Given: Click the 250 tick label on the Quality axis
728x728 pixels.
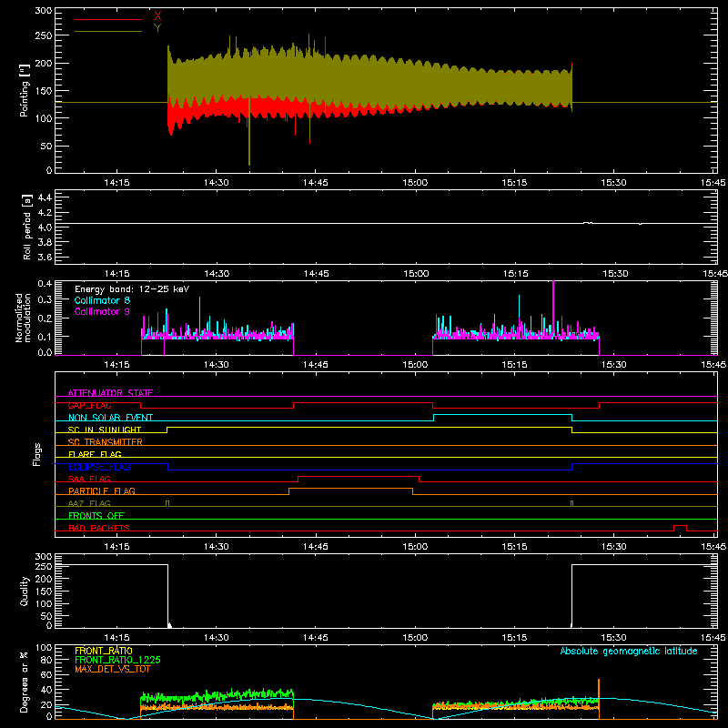Looking at the screenshot, I should coord(43,567).
